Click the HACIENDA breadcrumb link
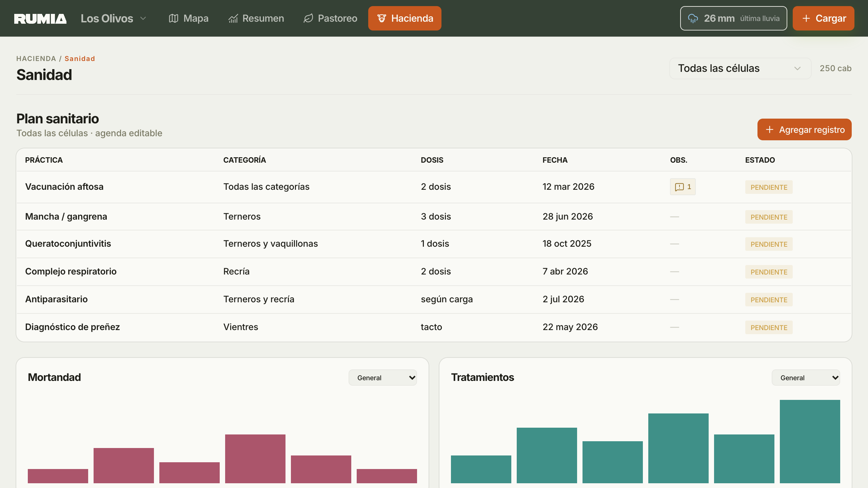The height and width of the screenshot is (488, 868). click(x=36, y=59)
